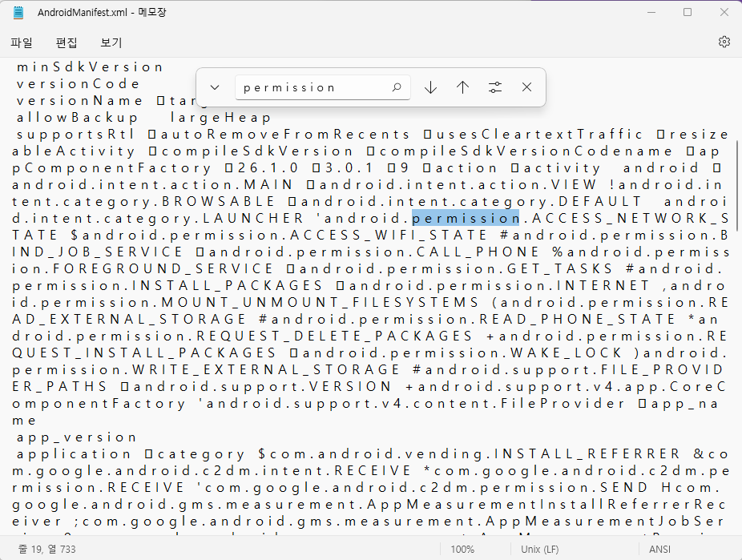Close the find bar
Screen dimensions: 742x560
click(526, 87)
